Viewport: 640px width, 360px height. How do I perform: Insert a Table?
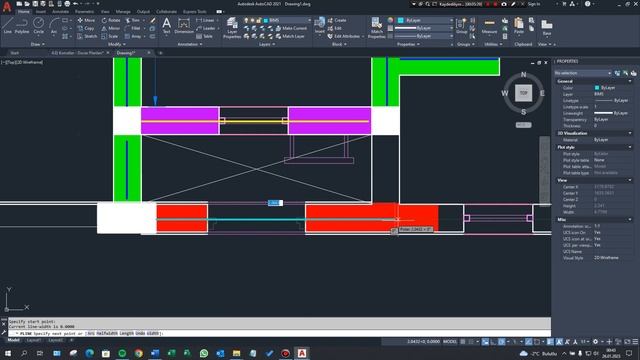204,36
